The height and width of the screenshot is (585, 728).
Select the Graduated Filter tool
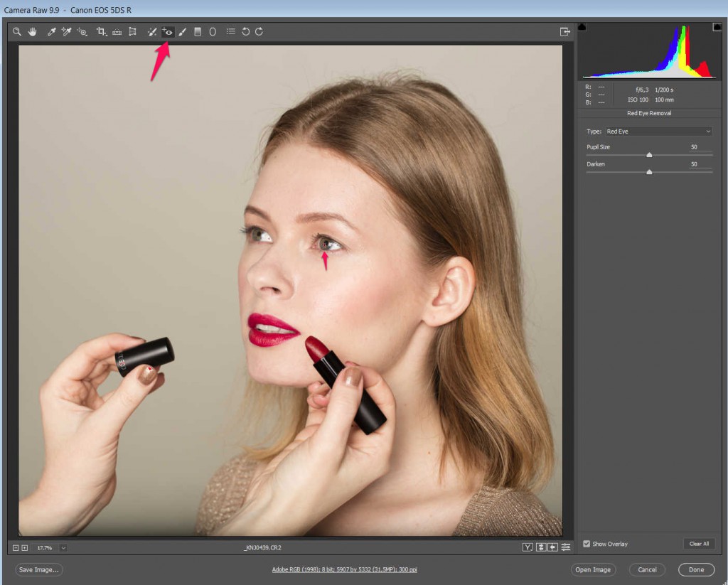[x=198, y=32]
